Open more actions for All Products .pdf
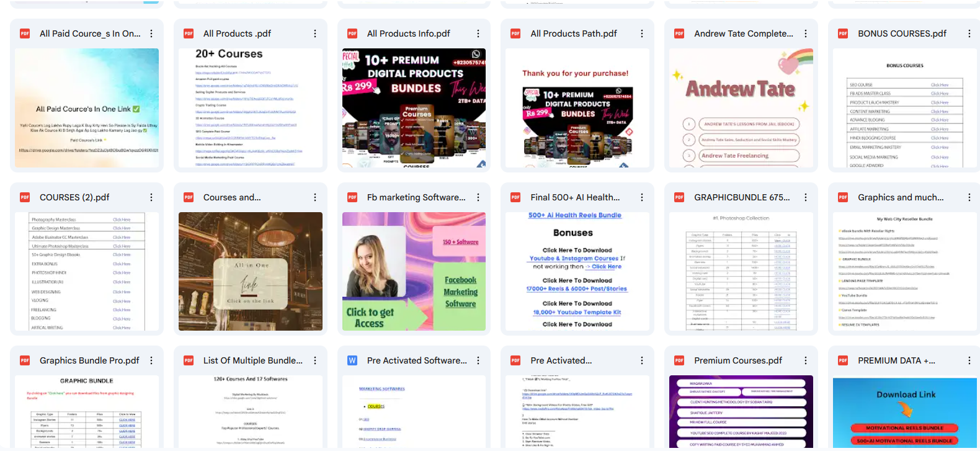The width and height of the screenshot is (980, 451). pos(315,33)
